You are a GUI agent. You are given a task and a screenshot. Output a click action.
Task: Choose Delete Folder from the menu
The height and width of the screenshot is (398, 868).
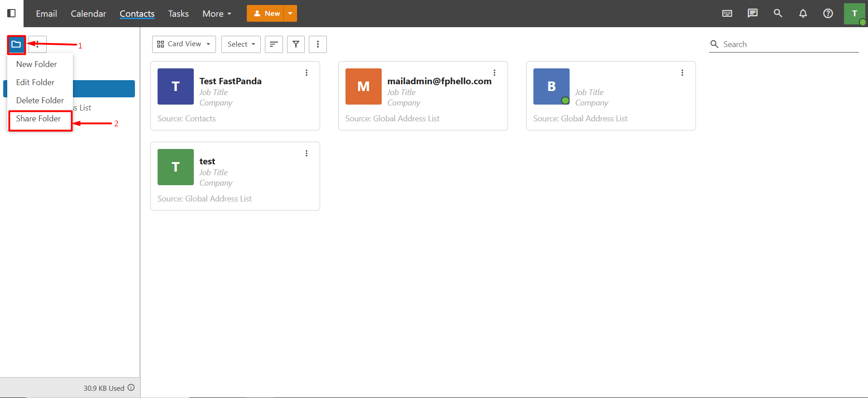(x=40, y=101)
